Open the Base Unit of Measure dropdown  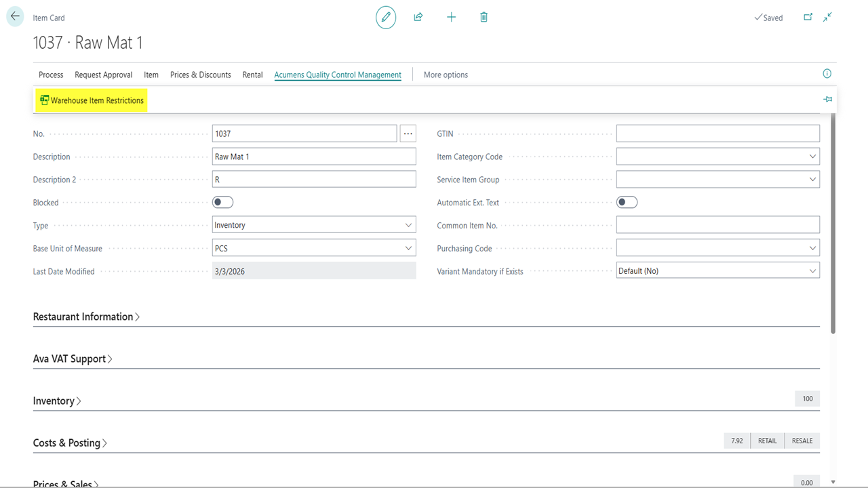[314, 248]
